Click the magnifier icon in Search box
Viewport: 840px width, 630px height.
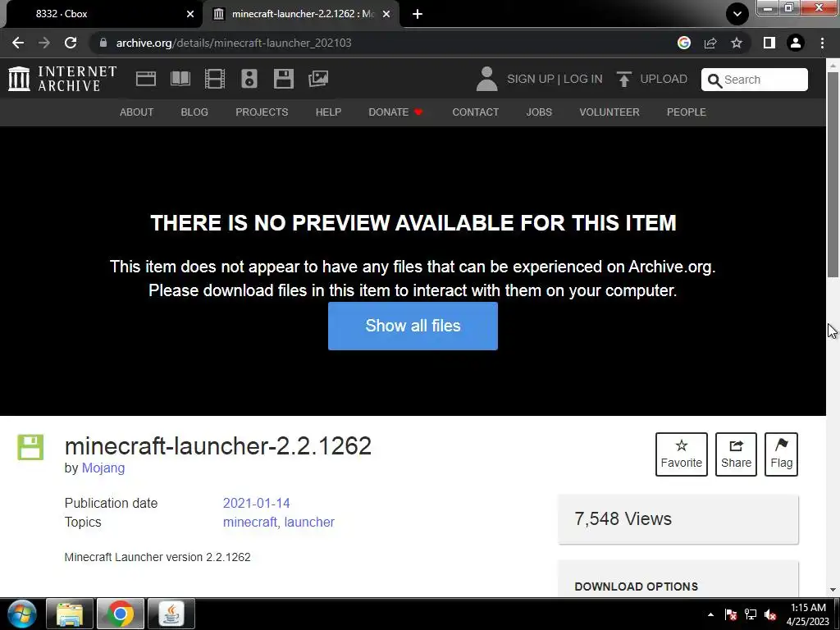pos(714,80)
